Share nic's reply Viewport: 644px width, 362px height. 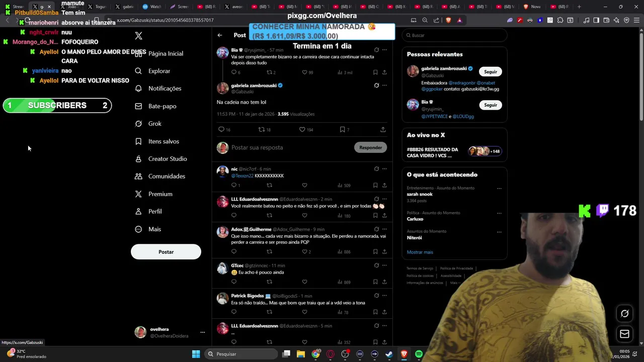384,186
